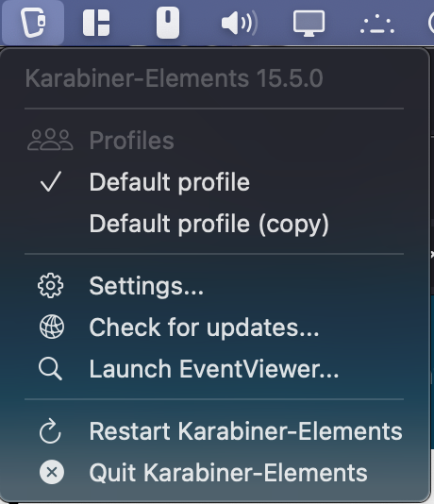This screenshot has width=434, height=504.
Task: Open the sound volume menu bar icon
Action: [240, 23]
